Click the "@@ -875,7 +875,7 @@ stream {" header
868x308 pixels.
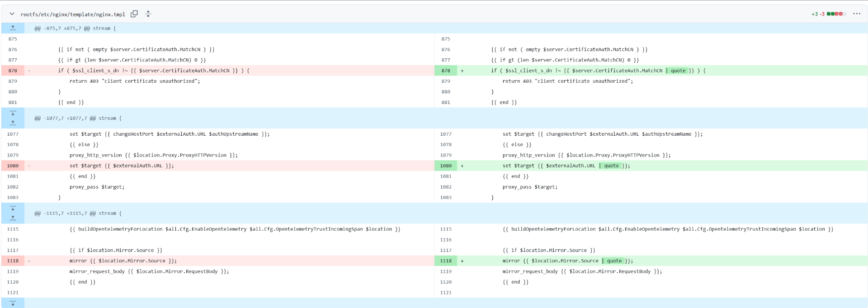point(75,28)
